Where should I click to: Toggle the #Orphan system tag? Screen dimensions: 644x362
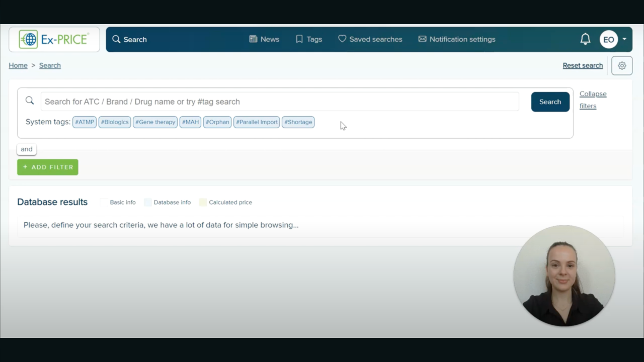point(217,122)
